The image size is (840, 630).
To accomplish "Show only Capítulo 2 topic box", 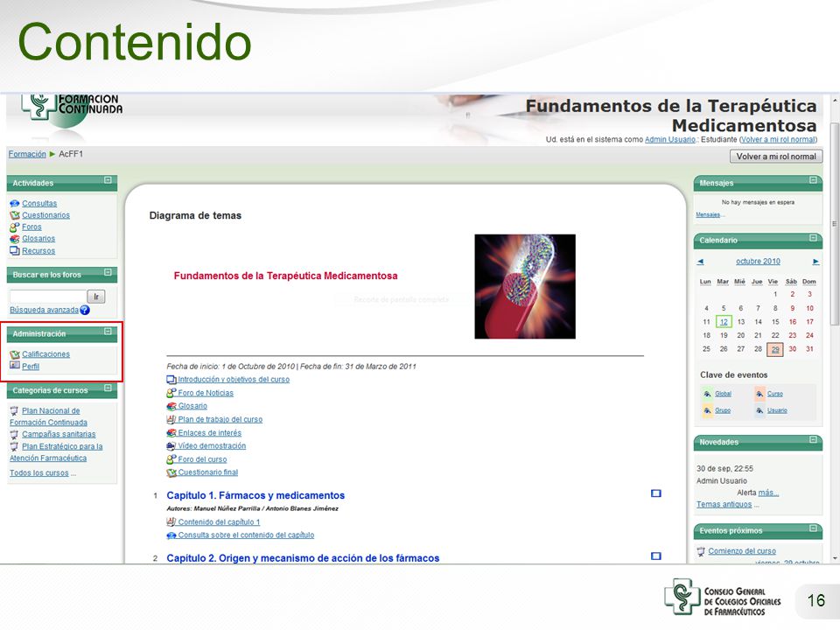I will [x=655, y=556].
